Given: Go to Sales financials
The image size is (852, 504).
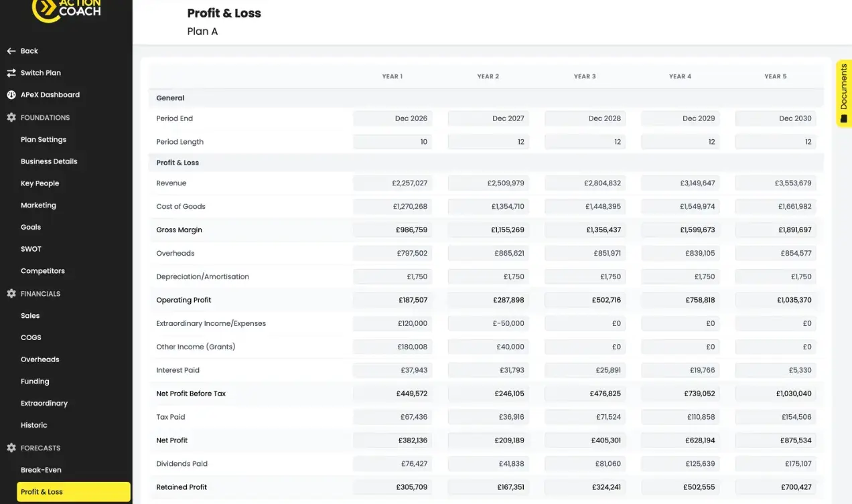Looking at the screenshot, I should [x=30, y=316].
